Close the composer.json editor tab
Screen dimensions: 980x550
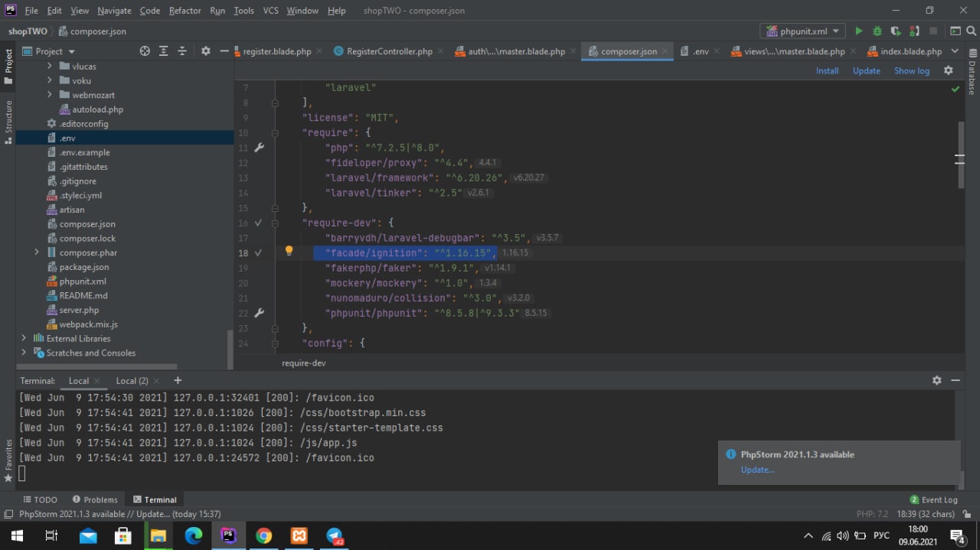click(x=665, y=51)
